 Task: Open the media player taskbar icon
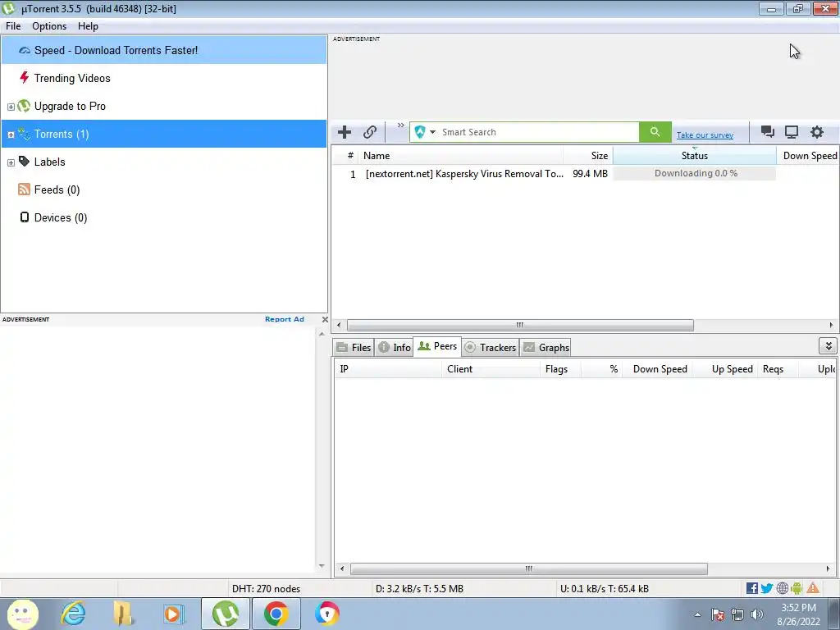coord(173,614)
